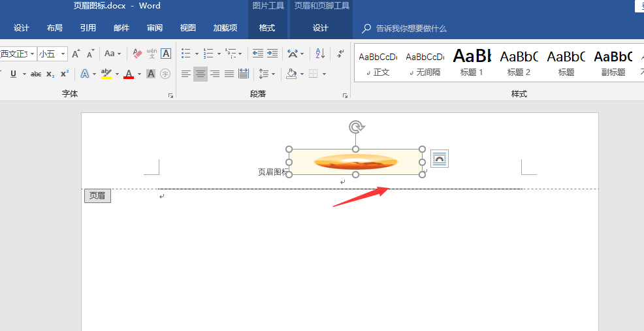The image size is (644, 331).
Task: Open change case Aa dropdown
Action: [112, 54]
